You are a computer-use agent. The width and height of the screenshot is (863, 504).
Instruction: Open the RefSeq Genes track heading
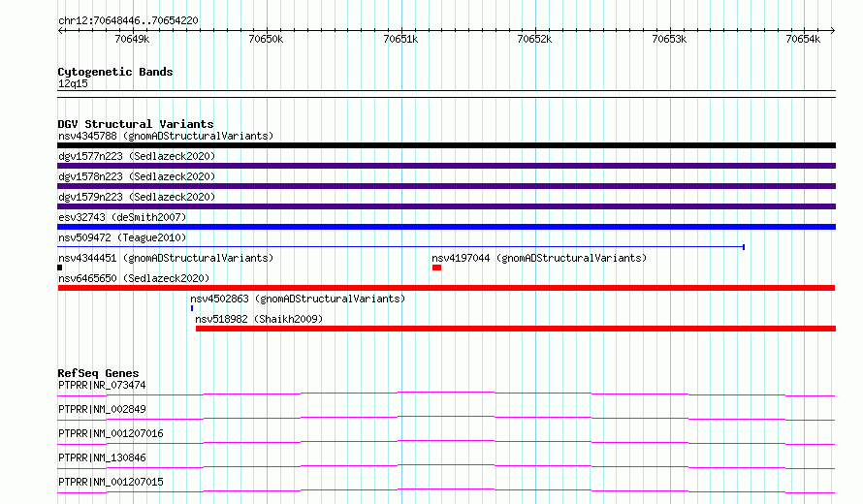(98, 373)
